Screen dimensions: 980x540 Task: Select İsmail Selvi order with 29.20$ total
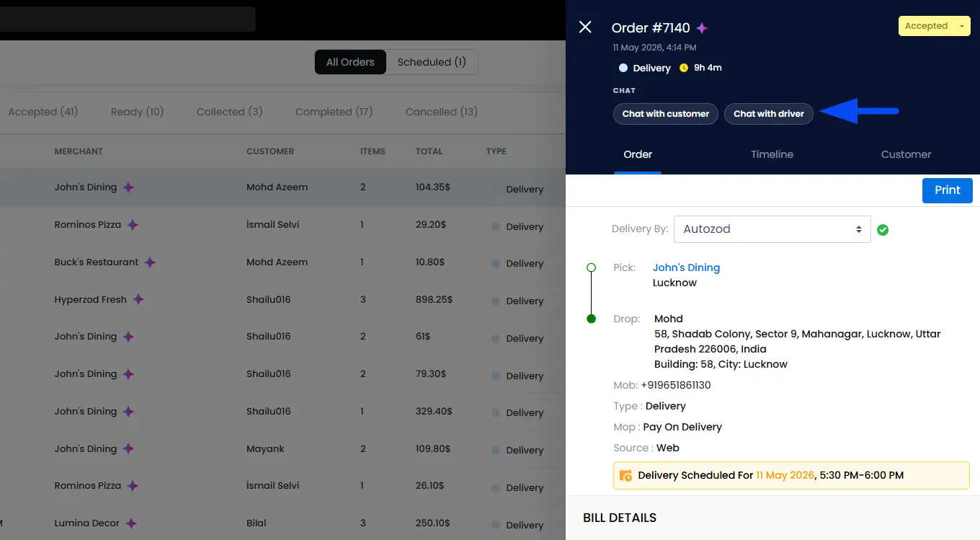(x=272, y=225)
